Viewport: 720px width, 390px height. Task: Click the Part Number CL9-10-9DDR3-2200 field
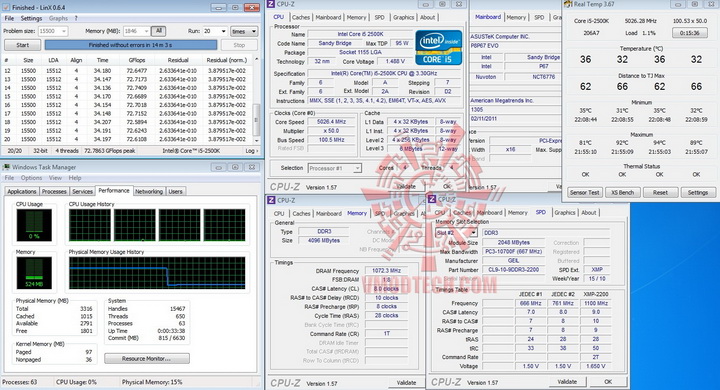tap(513, 270)
